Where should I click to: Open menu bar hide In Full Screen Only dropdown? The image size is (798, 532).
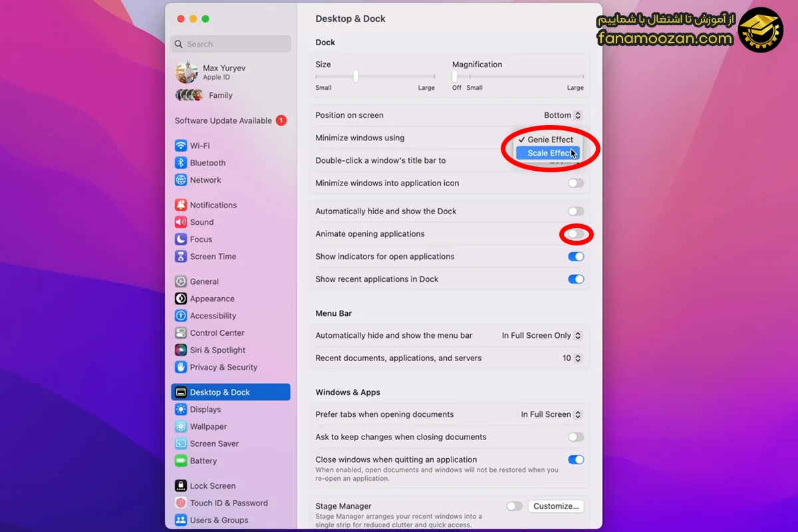541,336
